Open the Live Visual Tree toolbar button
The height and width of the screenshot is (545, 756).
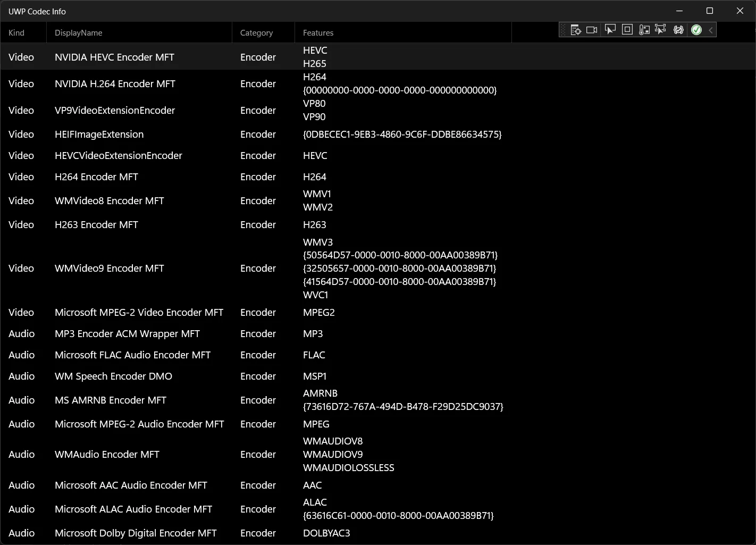pyautogui.click(x=576, y=30)
